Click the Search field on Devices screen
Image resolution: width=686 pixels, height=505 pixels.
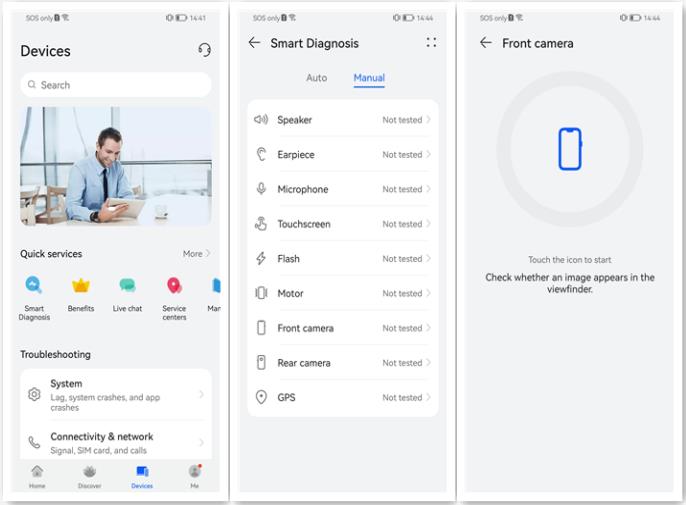[x=116, y=85]
